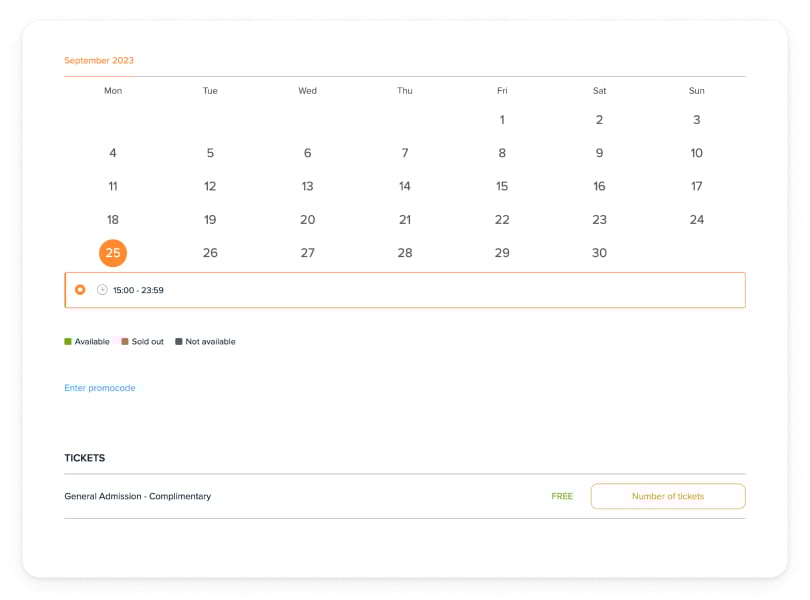
Task: Pick September 30 on the calendar
Action: click(599, 253)
